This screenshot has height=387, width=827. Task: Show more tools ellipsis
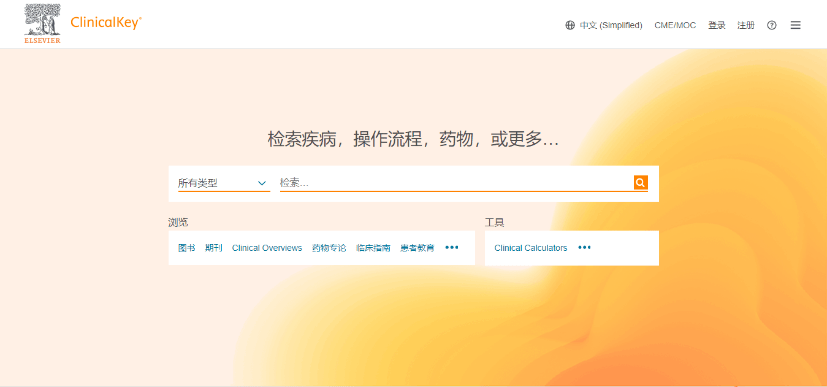pos(584,247)
